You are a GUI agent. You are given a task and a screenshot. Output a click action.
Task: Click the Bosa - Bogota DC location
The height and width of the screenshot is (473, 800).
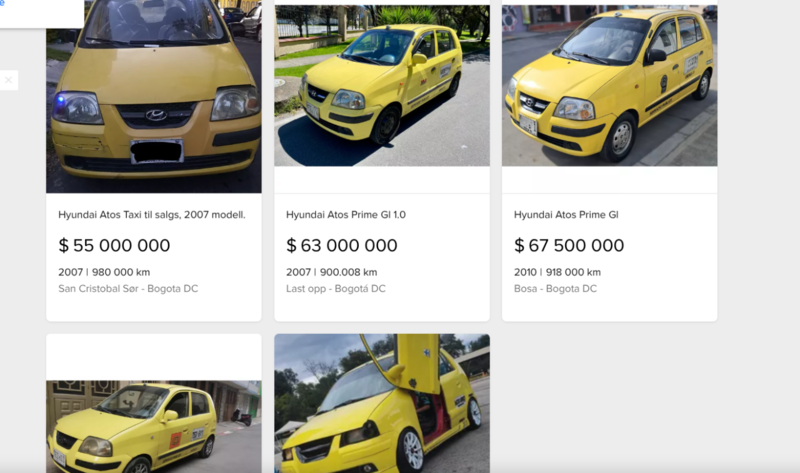point(555,289)
